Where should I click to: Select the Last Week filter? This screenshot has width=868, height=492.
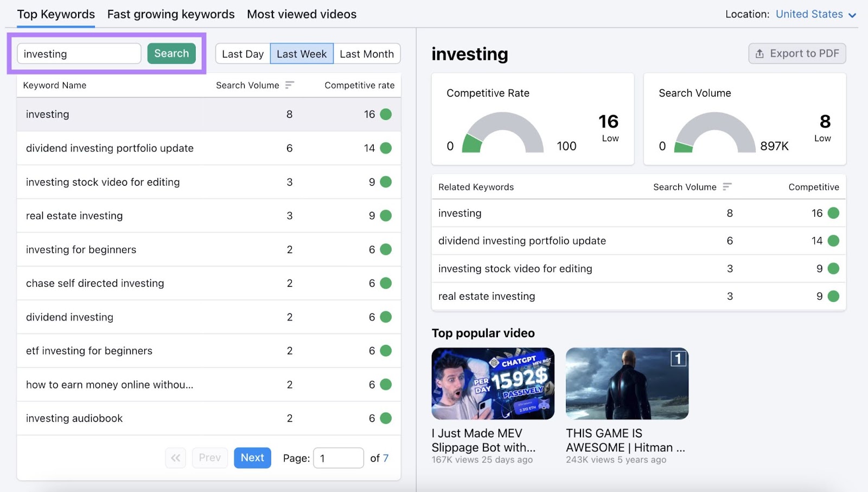pyautogui.click(x=301, y=54)
